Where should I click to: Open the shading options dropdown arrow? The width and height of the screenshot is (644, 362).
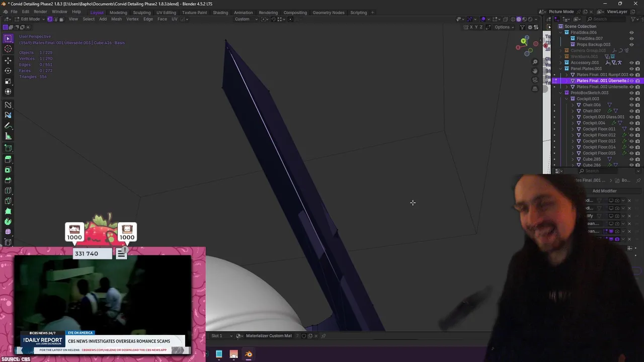(536, 19)
